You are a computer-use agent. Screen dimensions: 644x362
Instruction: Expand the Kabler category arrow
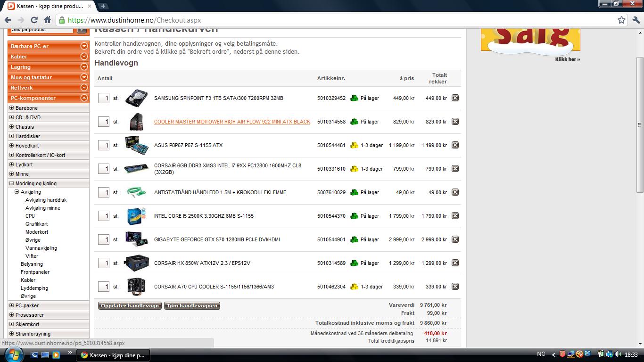click(84, 57)
